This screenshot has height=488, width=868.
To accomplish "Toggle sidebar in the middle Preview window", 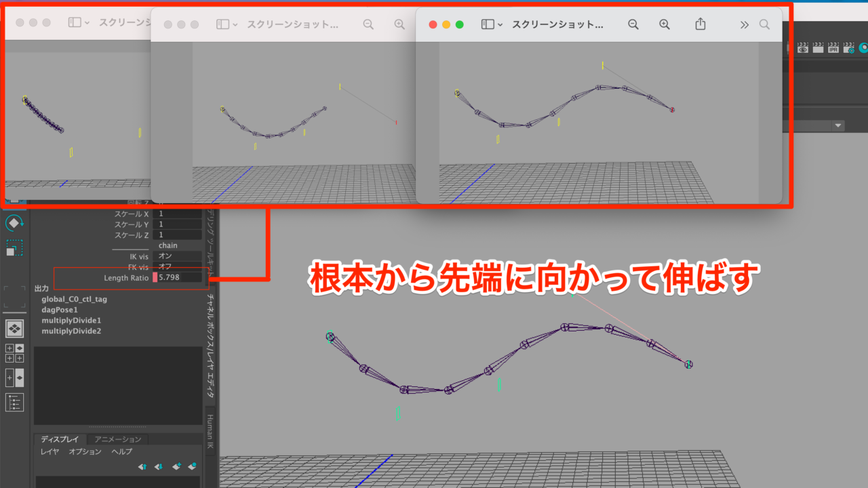I will pyautogui.click(x=222, y=24).
